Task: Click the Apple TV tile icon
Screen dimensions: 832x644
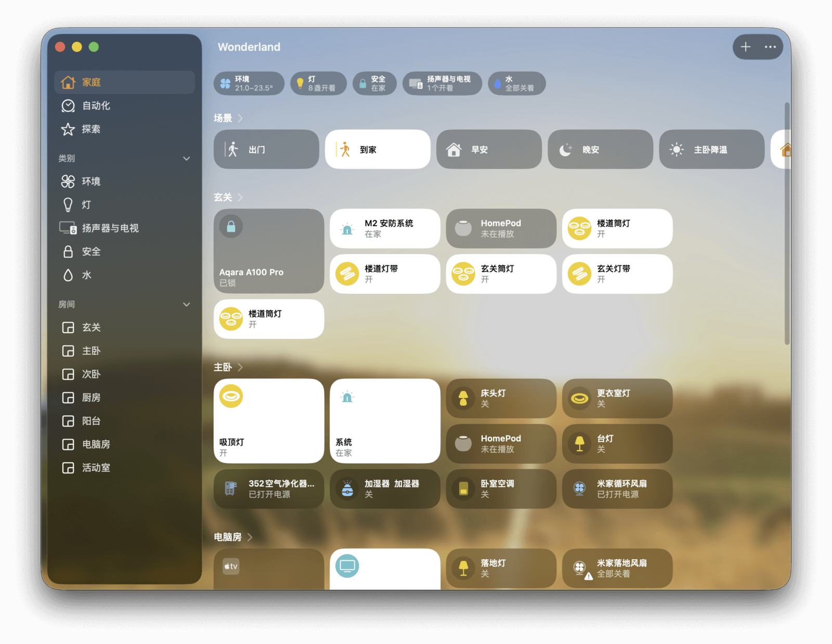Action: click(231, 566)
